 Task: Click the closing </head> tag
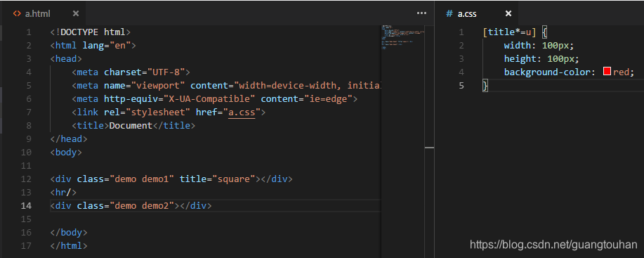tap(69, 139)
